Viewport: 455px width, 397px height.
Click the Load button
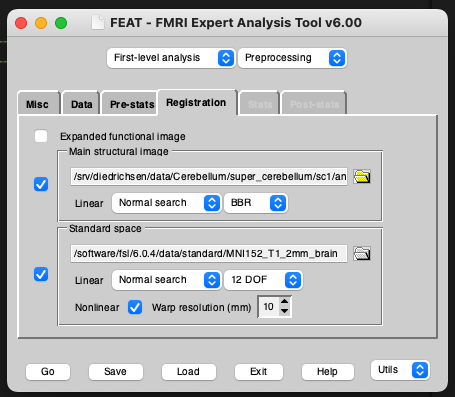(x=188, y=372)
